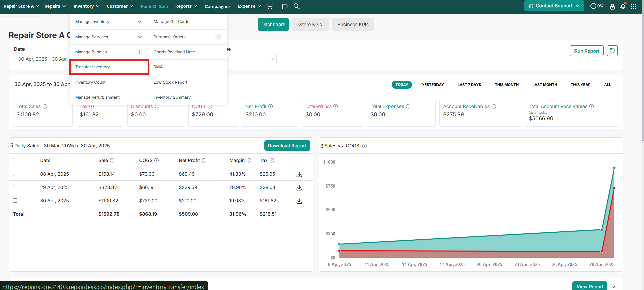Switch to the Store KPIs tab
This screenshot has width=644, height=290.
click(x=310, y=25)
